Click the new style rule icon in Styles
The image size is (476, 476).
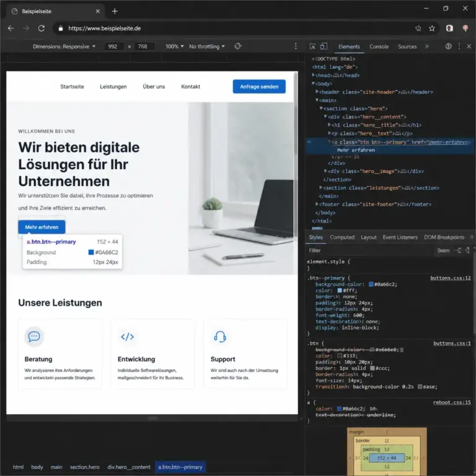(459, 250)
